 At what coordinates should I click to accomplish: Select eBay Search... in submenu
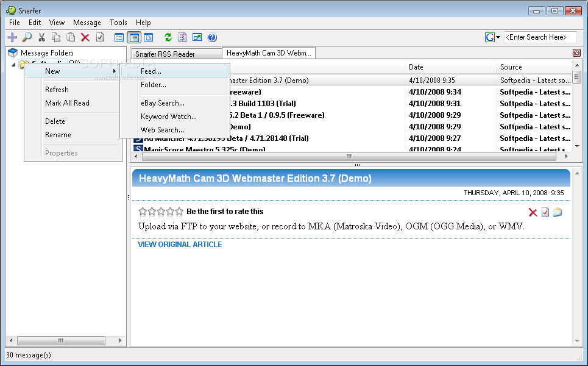pyautogui.click(x=175, y=103)
